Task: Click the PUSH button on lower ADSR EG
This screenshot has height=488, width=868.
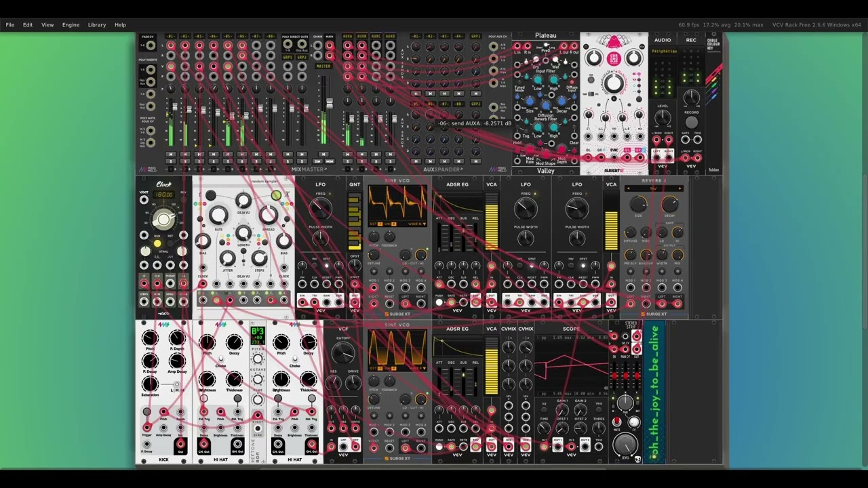Action: tap(439, 447)
